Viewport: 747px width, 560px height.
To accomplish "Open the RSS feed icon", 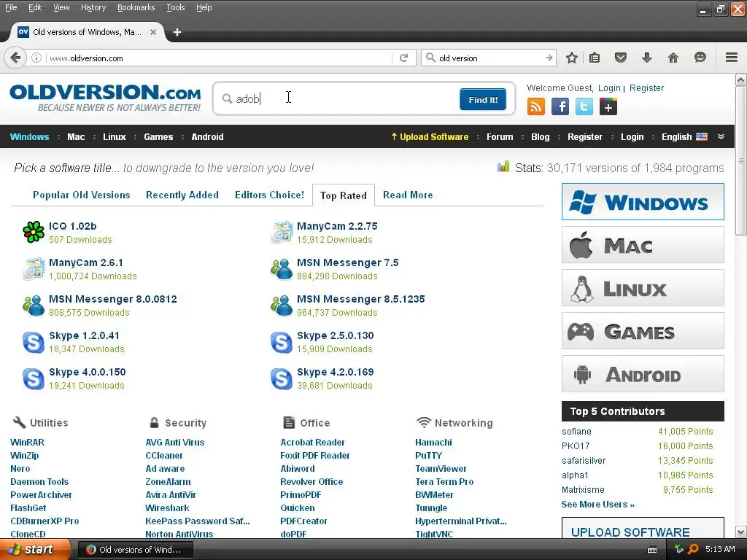I will (536, 106).
